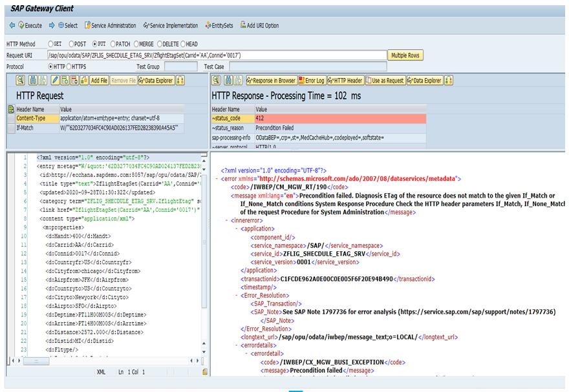The height and width of the screenshot is (392, 569).
Task: Choose the HTTPS protocol option
Action: click(69, 67)
